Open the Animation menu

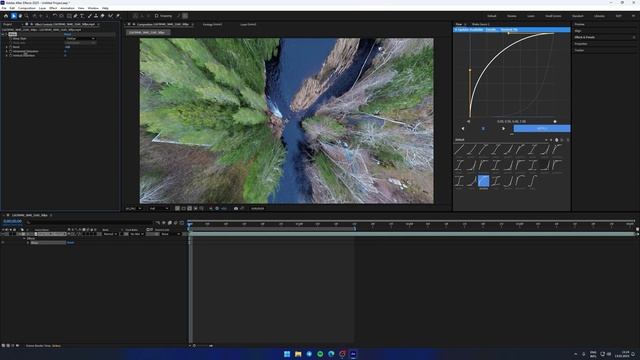coord(67,8)
